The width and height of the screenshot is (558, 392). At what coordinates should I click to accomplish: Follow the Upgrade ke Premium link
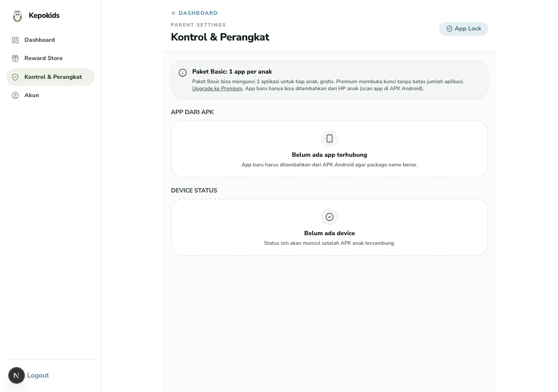[217, 88]
